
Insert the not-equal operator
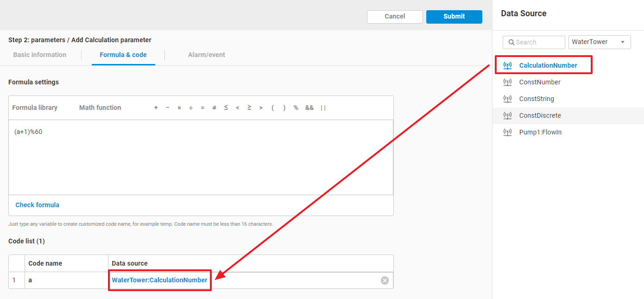click(x=214, y=108)
